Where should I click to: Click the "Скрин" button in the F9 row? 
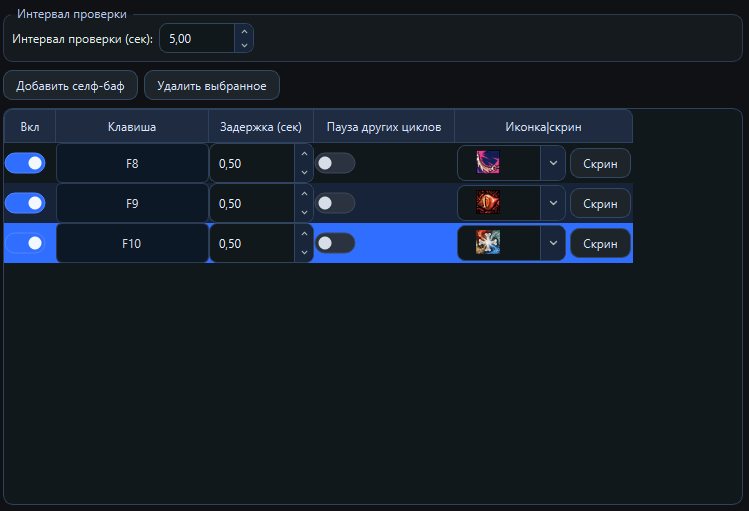pyautogui.click(x=600, y=203)
